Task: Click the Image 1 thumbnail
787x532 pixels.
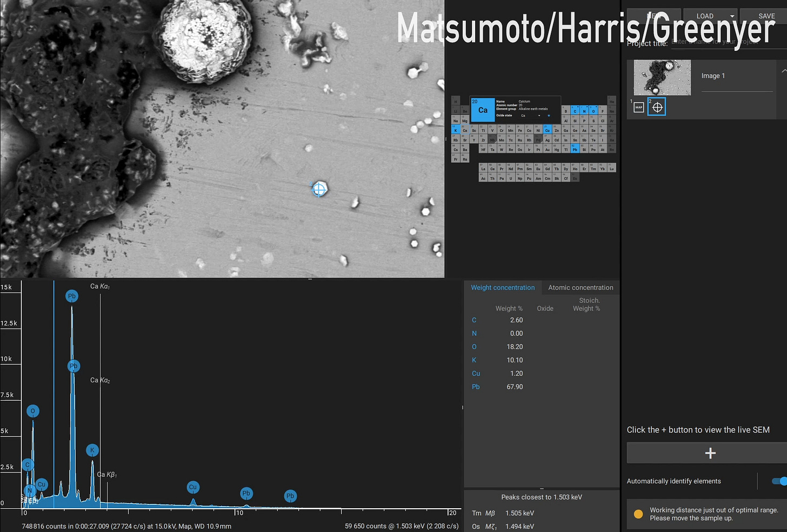Action: (x=662, y=77)
